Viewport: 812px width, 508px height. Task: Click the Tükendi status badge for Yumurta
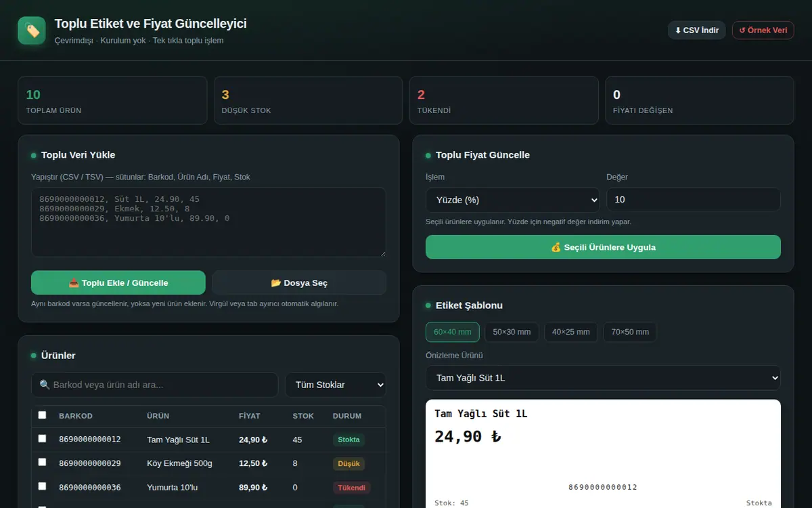coord(351,487)
